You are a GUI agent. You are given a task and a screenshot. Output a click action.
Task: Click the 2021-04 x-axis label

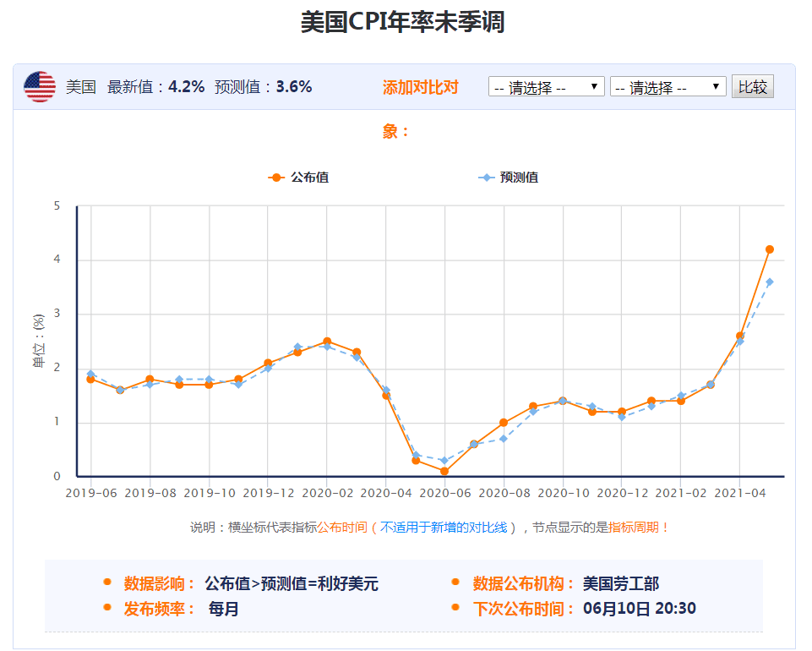[x=739, y=493]
